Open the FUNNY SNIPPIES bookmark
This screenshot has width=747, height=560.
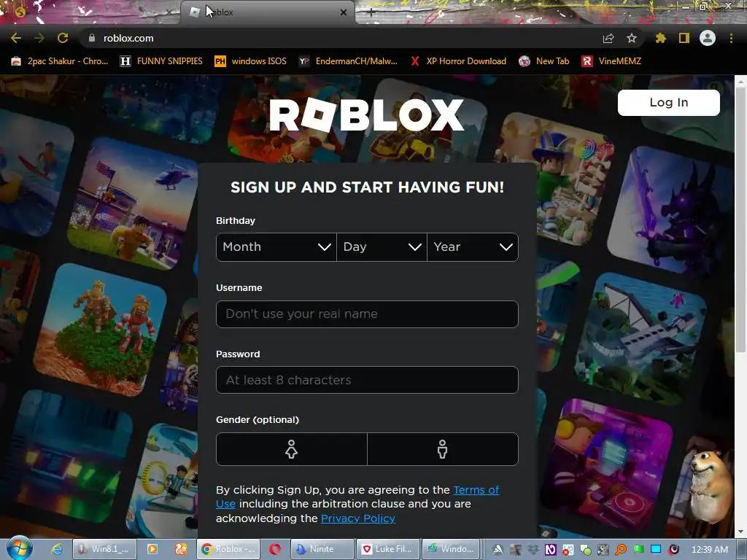161,61
